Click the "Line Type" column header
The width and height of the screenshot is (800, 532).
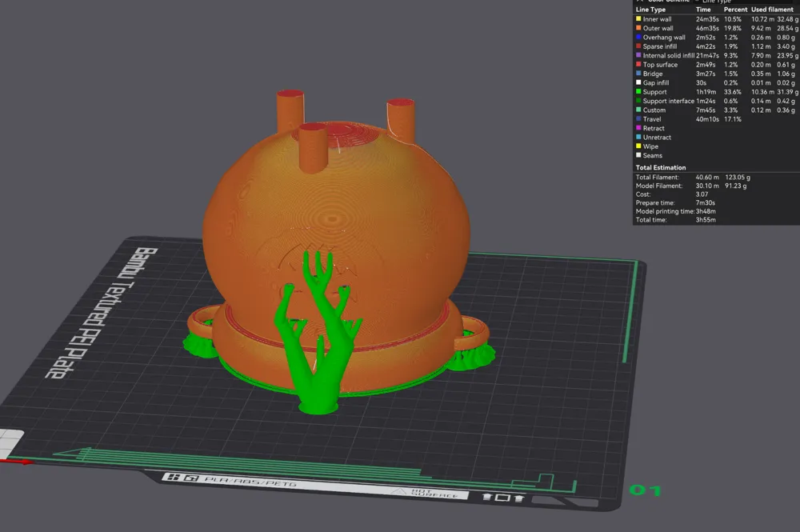pos(650,10)
